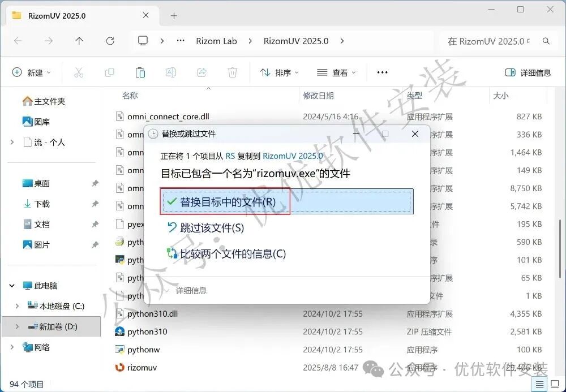The width and height of the screenshot is (566, 392).
Task: Sort by Name (名称) column header
Action: 130,96
